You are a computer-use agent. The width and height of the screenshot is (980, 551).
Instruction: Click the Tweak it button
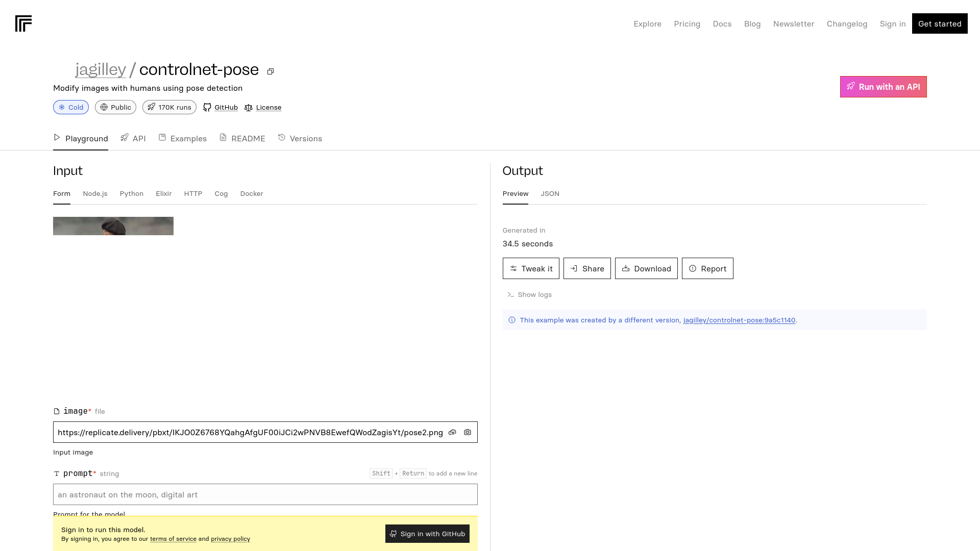(x=531, y=268)
